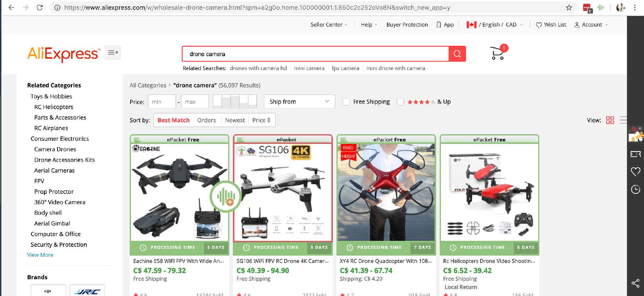
Task: Open the red extension icon with badge
Action: (x=587, y=8)
